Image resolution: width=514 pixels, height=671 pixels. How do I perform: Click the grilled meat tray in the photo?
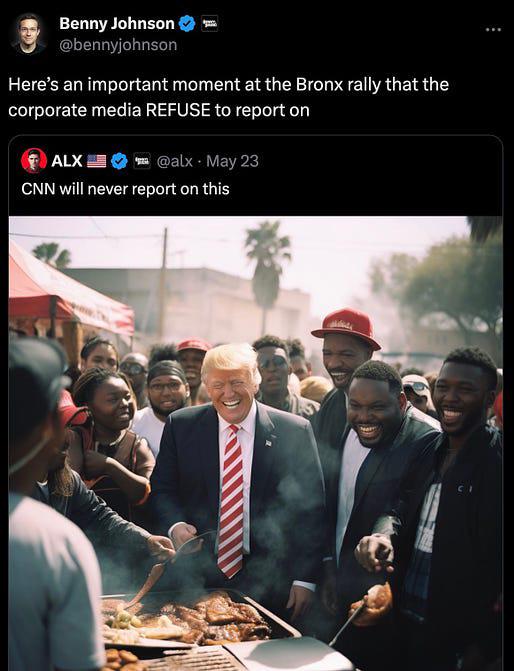click(x=199, y=616)
